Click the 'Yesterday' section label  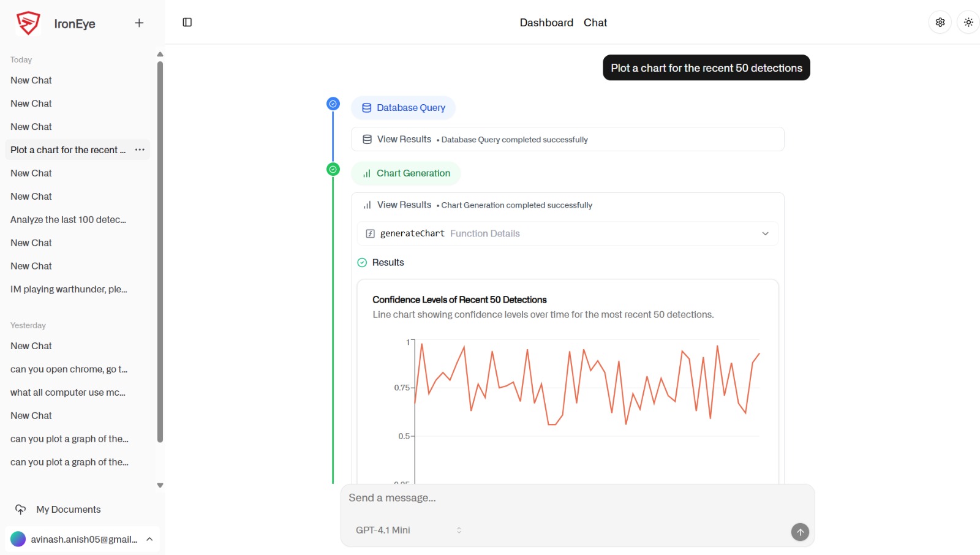(x=28, y=325)
